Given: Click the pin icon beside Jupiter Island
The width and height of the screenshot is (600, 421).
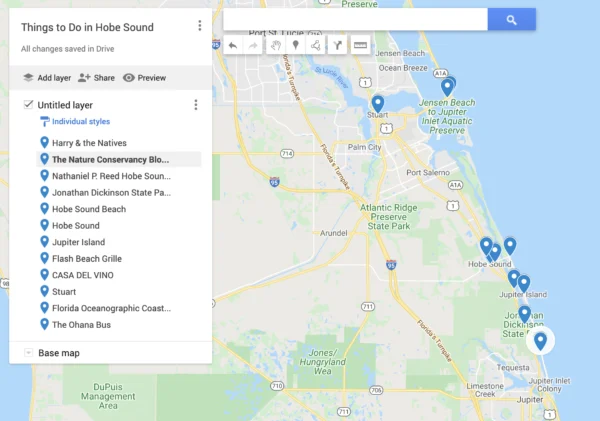Looking at the screenshot, I should pos(44,242).
